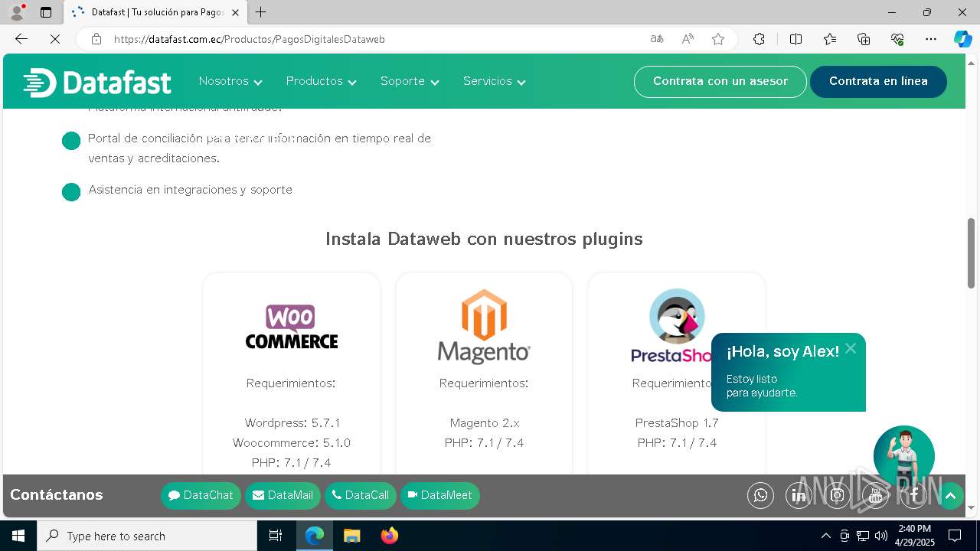
Task: Click 'Asistencia en integraciones y soporte' text
Action: [x=190, y=190]
